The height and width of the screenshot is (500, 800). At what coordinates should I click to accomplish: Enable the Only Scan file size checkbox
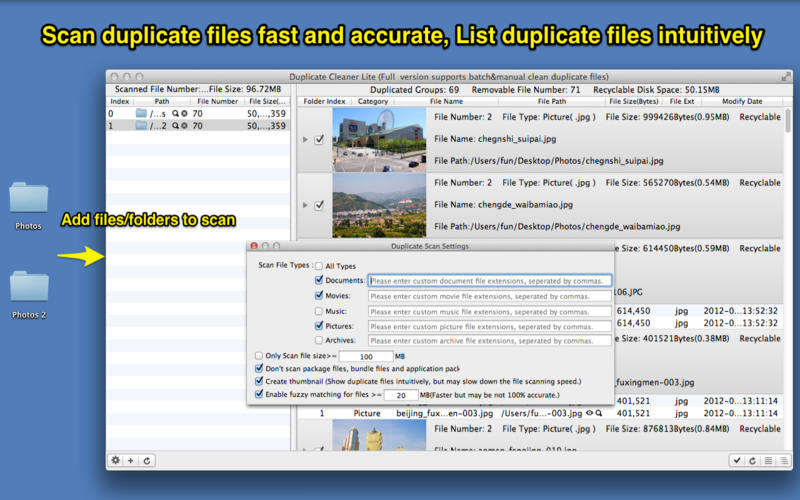coord(259,356)
